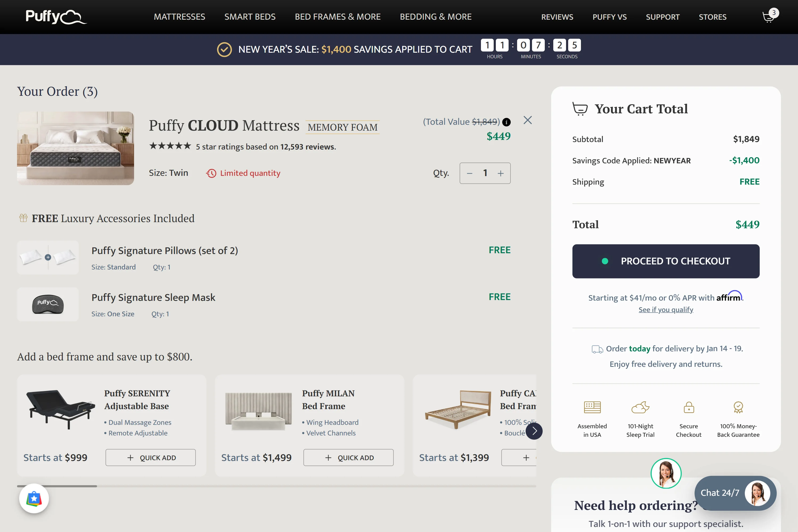Open Bed Frames & More menu
The height and width of the screenshot is (532, 798).
[338, 16]
